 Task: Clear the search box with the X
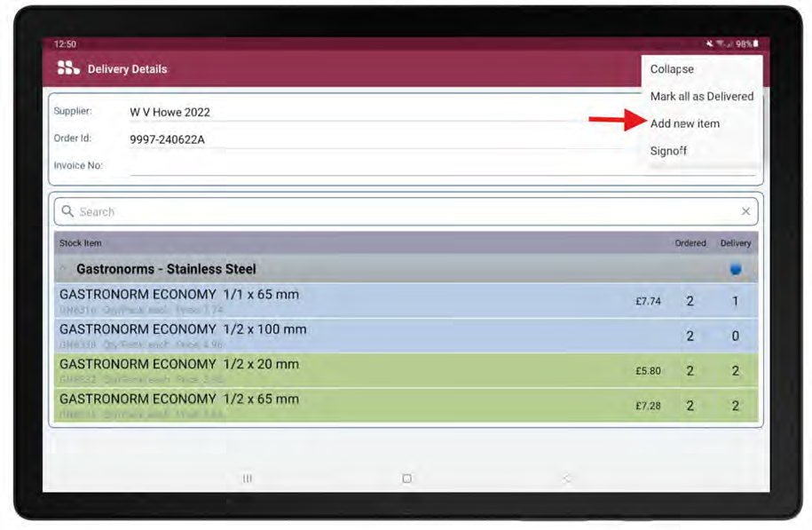point(745,211)
